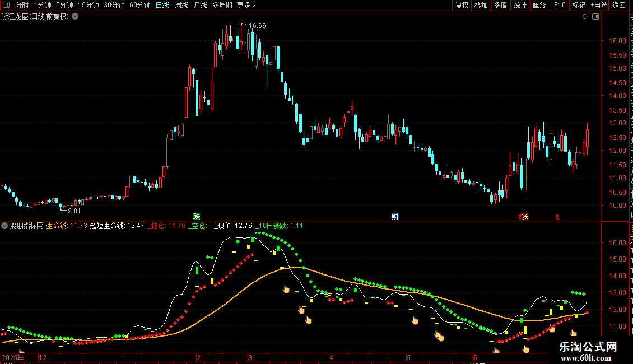Viewport: 633px width, 364px height.
Task: Click the 现价: 12.76 readout
Action: pos(234,226)
